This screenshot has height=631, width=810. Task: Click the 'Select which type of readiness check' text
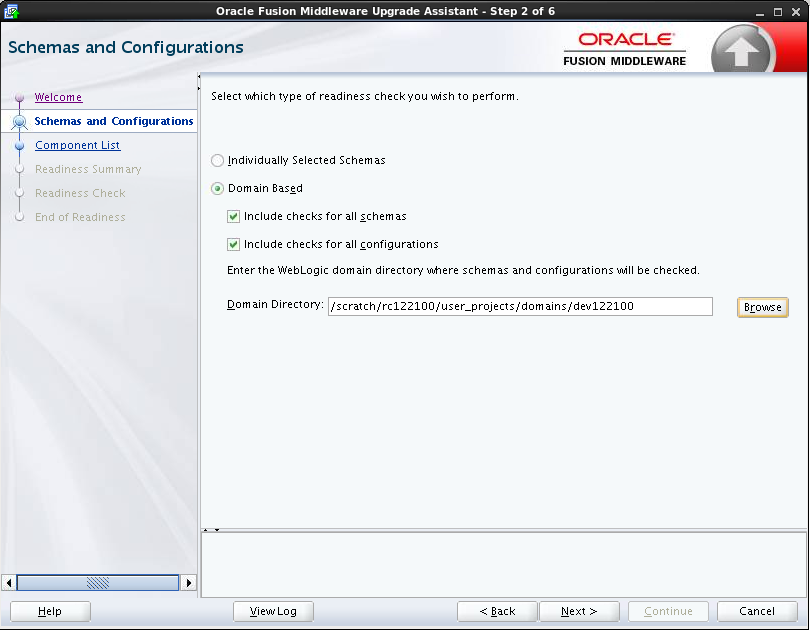(365, 96)
